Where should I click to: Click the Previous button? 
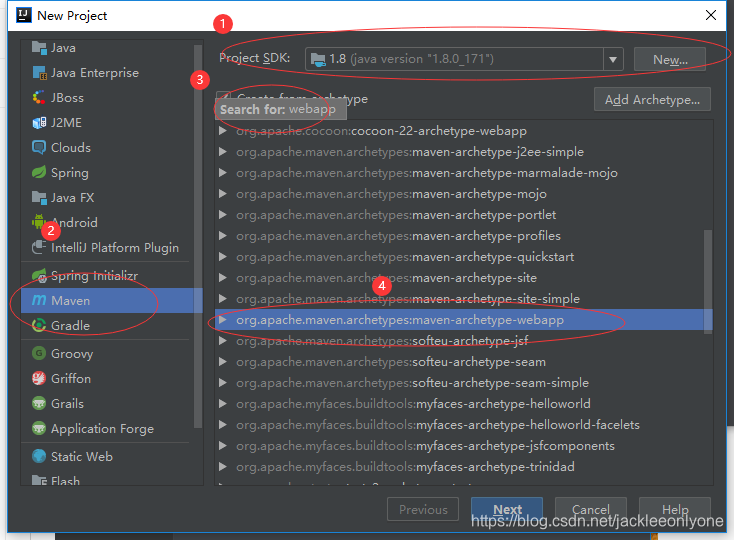[x=423, y=509]
